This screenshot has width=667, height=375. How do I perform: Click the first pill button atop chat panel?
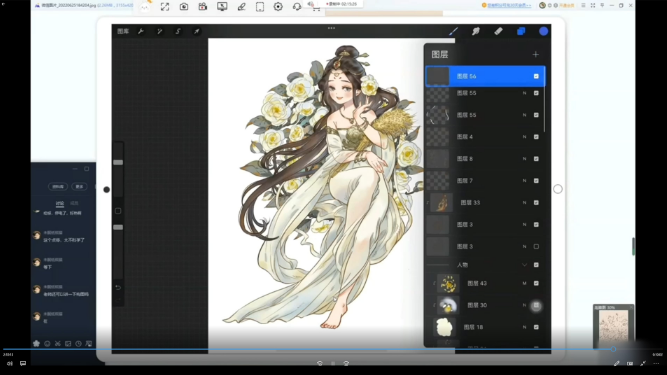tap(58, 187)
